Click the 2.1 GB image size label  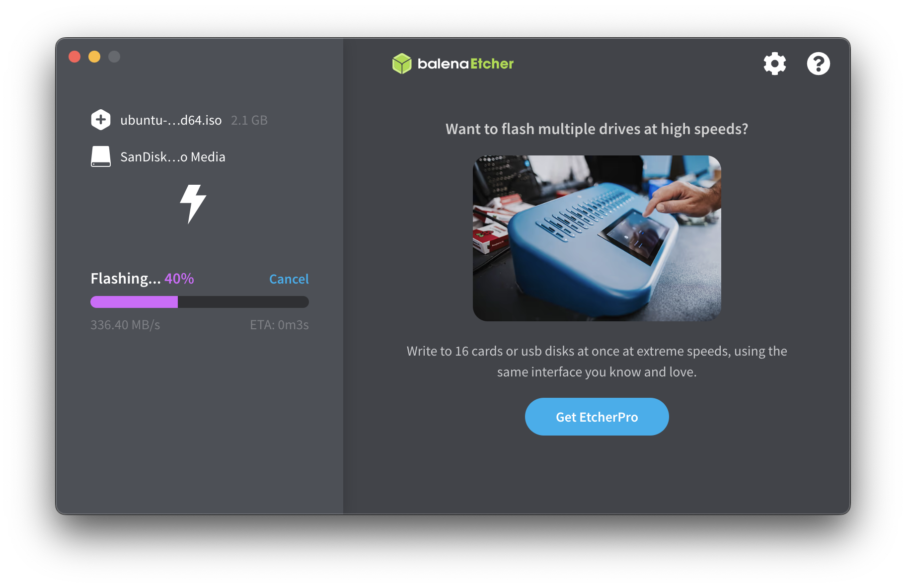(249, 120)
